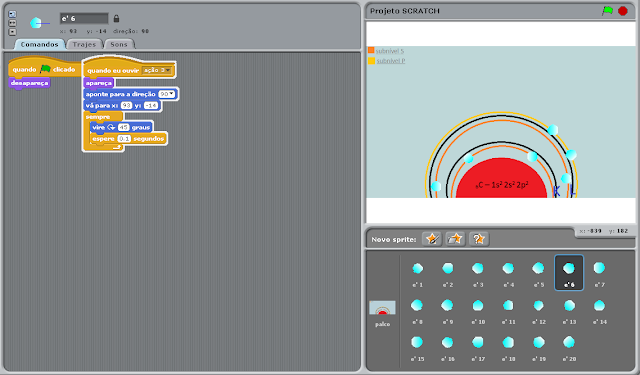
Task: Click the y value field -14 in 'vá para'
Action: [x=151, y=105]
